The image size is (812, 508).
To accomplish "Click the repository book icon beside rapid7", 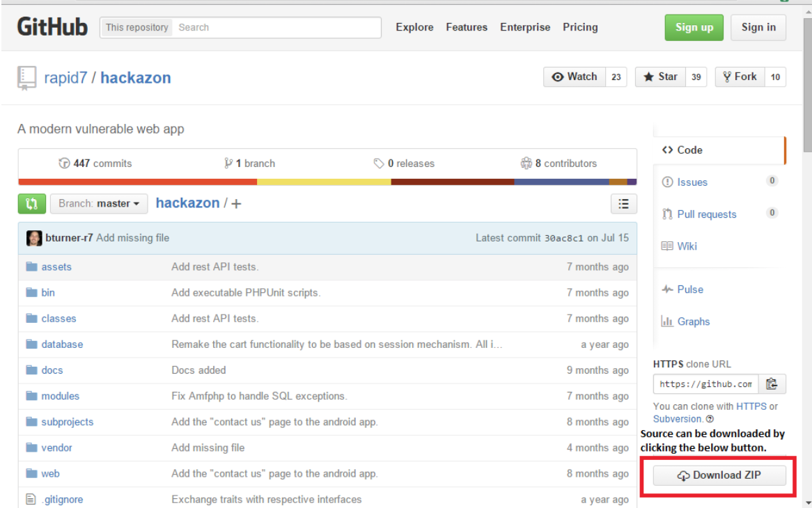I will pos(26,78).
